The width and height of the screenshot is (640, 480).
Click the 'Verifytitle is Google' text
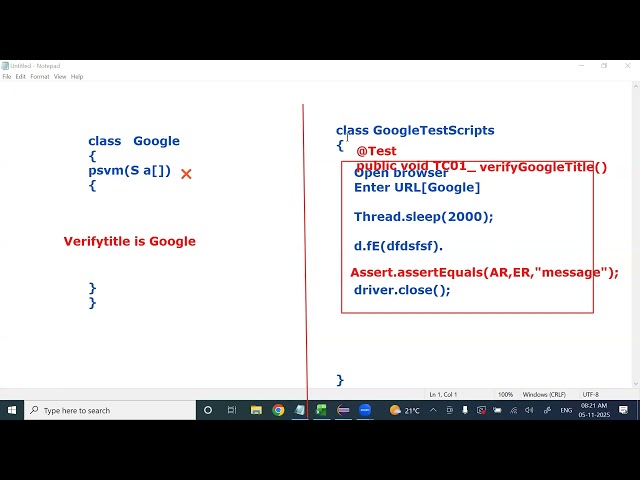[x=129, y=241]
